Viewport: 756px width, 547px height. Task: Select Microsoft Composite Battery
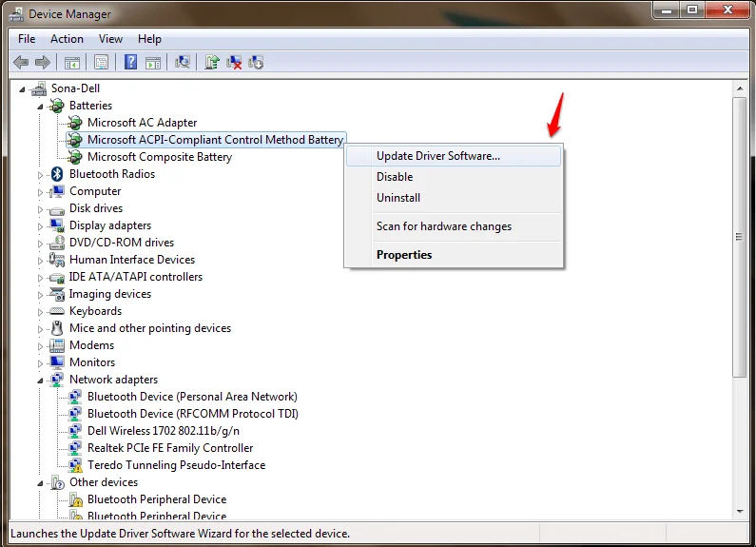point(160,157)
